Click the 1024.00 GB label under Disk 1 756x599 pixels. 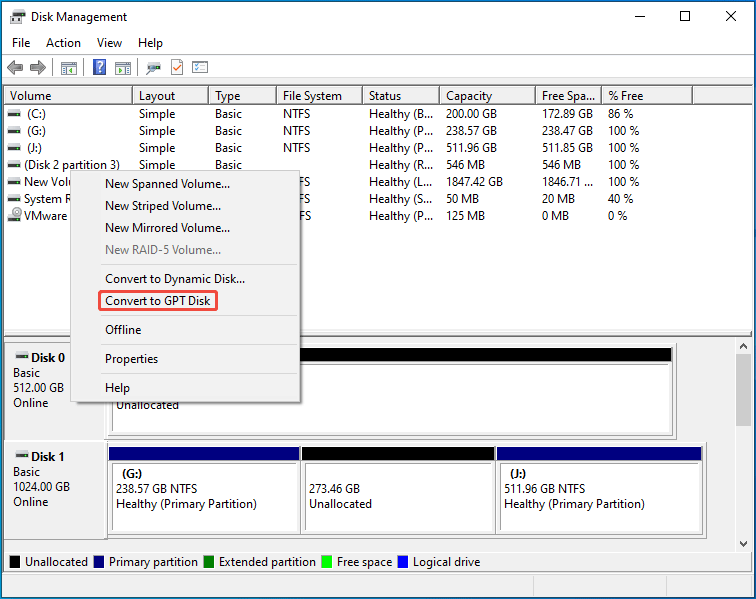41,487
